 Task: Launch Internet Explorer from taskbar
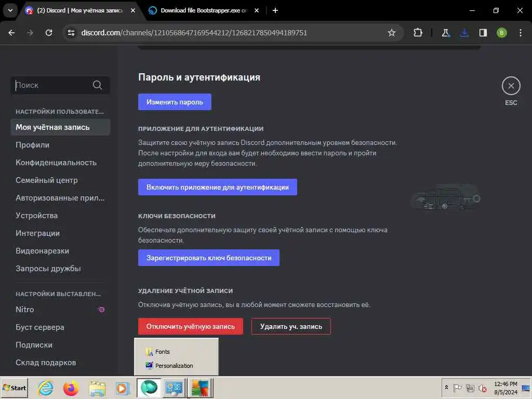[x=46, y=388]
